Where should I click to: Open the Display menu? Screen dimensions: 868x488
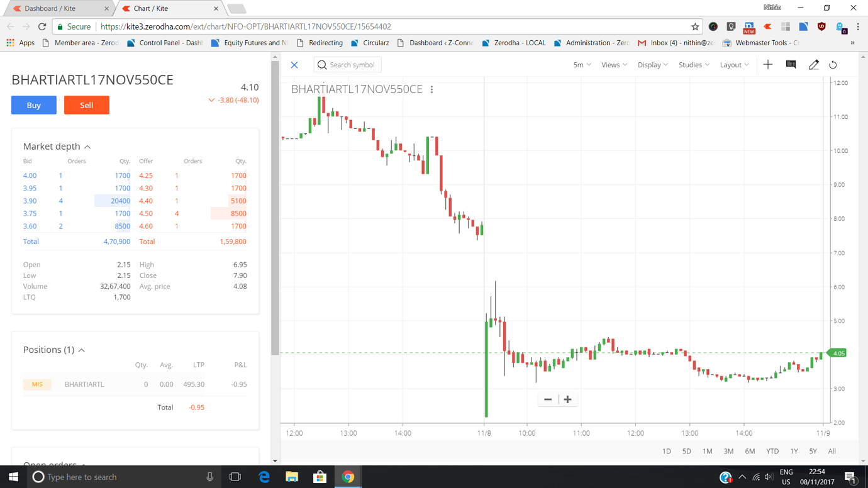(x=652, y=65)
